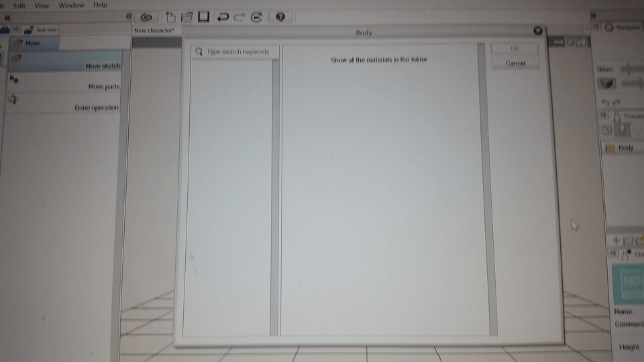Click the full body character icon in palette
The image size is (644, 362).
pyautogui.click(x=623, y=130)
